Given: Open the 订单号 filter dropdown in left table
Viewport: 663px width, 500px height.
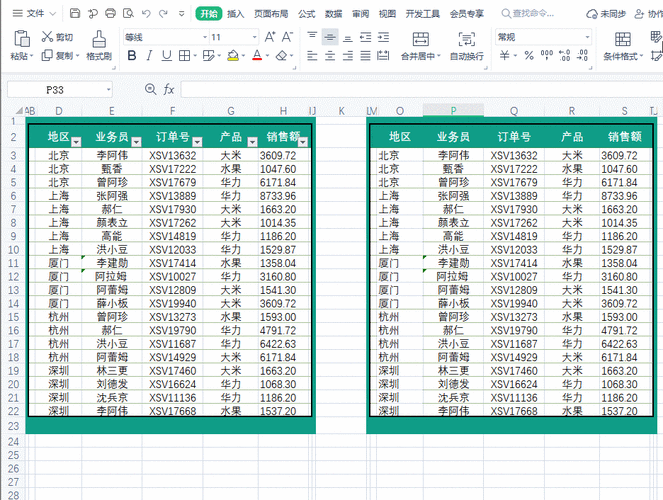Looking at the screenshot, I should pos(197,142).
